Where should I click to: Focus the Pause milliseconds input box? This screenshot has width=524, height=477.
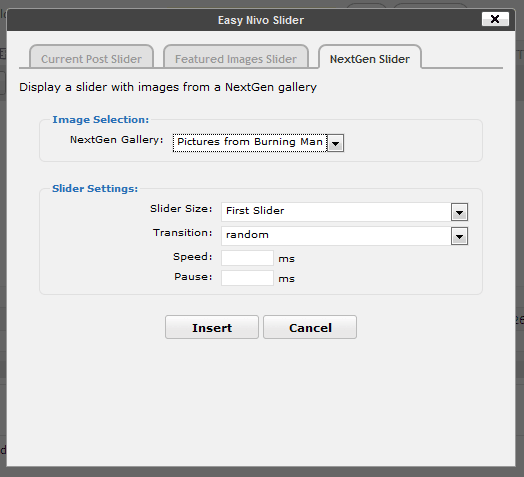point(247,278)
